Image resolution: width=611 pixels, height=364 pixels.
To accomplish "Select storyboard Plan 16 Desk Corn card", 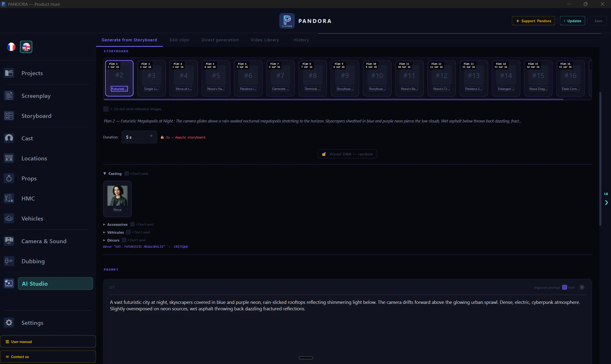I will click(x=570, y=78).
